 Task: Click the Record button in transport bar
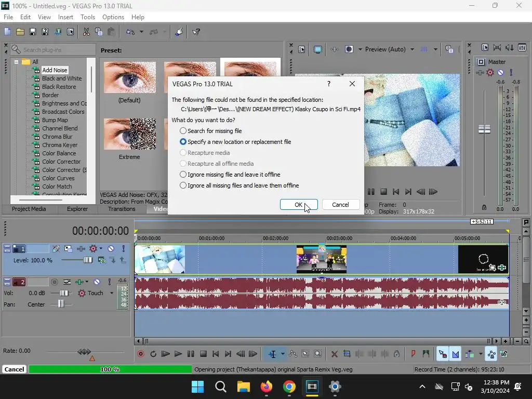tap(140, 354)
